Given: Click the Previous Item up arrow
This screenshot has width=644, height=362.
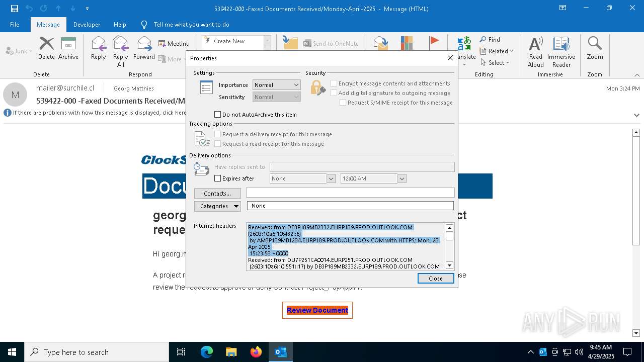Looking at the screenshot, I should [58, 9].
